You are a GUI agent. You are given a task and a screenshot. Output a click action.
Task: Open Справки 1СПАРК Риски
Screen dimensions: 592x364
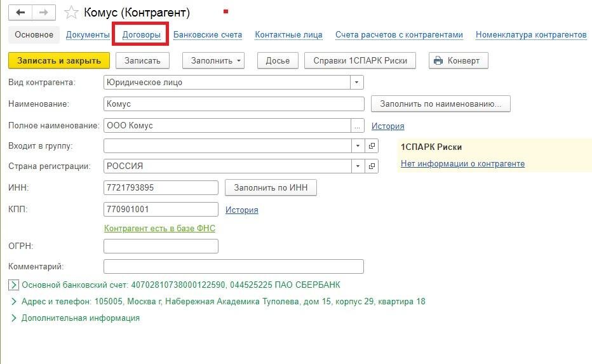(x=360, y=60)
